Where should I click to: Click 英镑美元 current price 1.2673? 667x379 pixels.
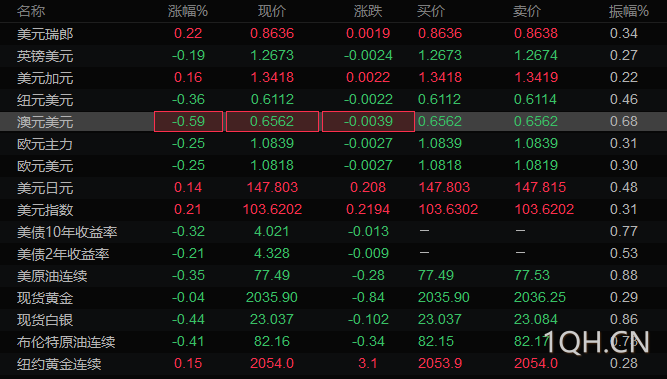[272, 55]
